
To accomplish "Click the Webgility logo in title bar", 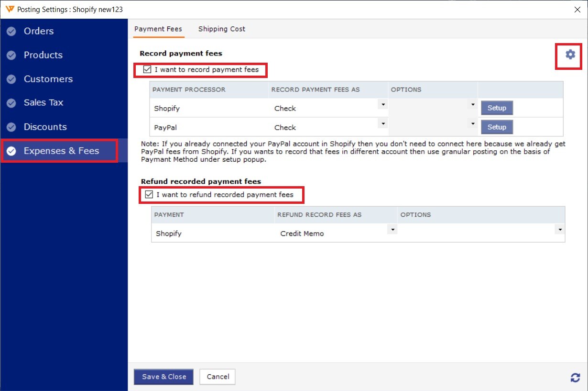I will click(10, 9).
